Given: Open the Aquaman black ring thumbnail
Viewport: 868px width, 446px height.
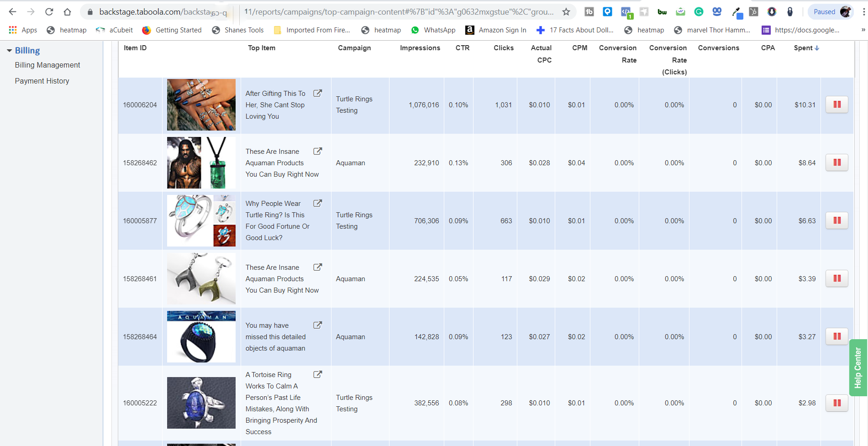Looking at the screenshot, I should (201, 336).
